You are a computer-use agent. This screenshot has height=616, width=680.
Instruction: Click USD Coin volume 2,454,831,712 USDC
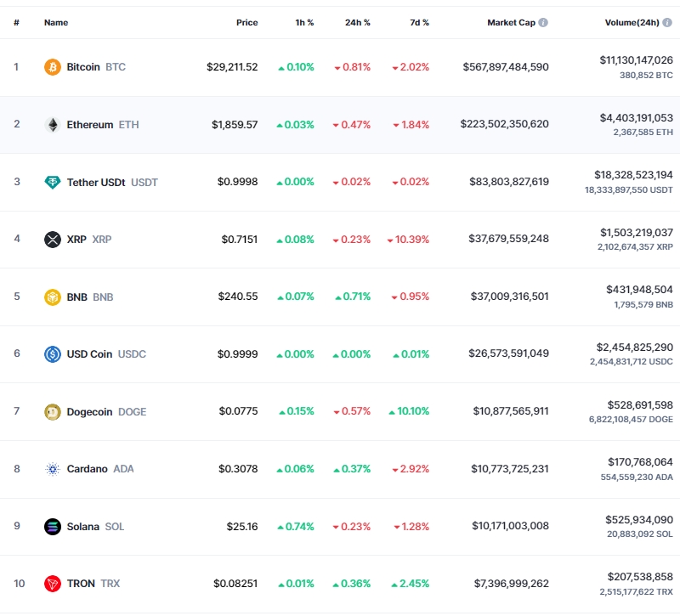pyautogui.click(x=632, y=362)
